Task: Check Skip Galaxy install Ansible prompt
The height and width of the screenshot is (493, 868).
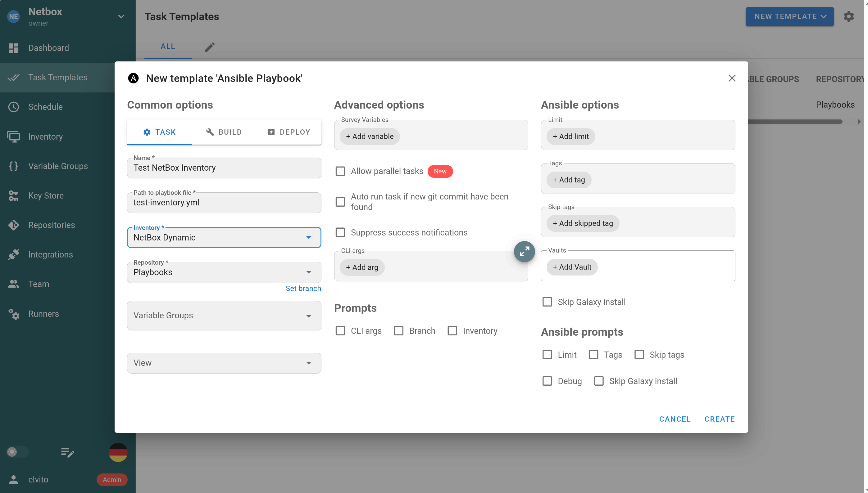Action: point(599,381)
